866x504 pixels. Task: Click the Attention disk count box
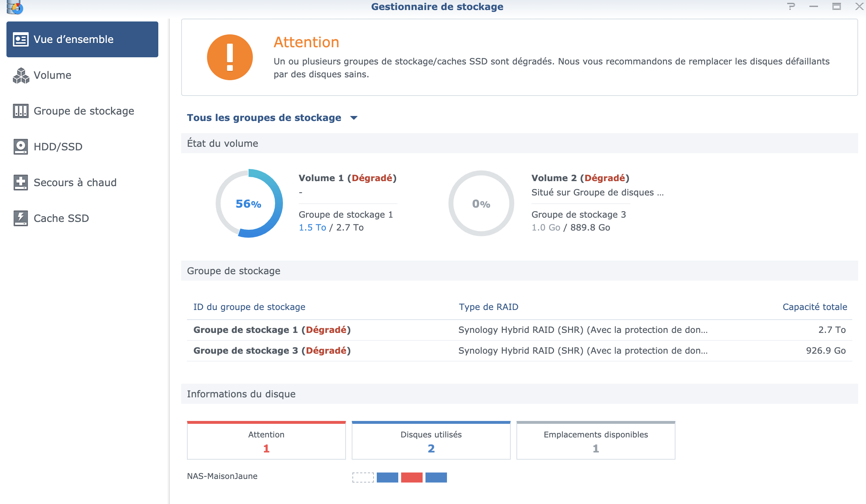point(266,441)
